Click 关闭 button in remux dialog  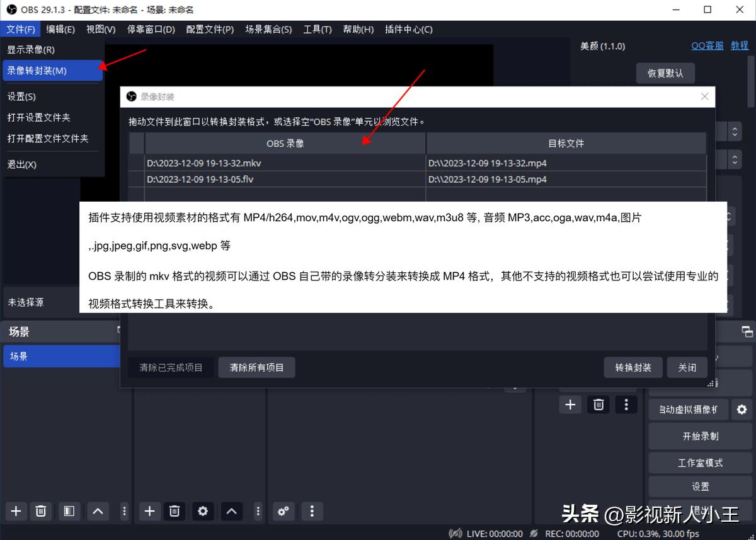[687, 367]
